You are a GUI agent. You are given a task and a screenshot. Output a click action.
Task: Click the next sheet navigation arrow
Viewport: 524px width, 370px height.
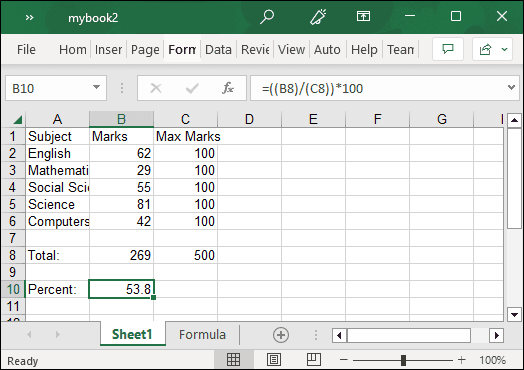click(58, 334)
